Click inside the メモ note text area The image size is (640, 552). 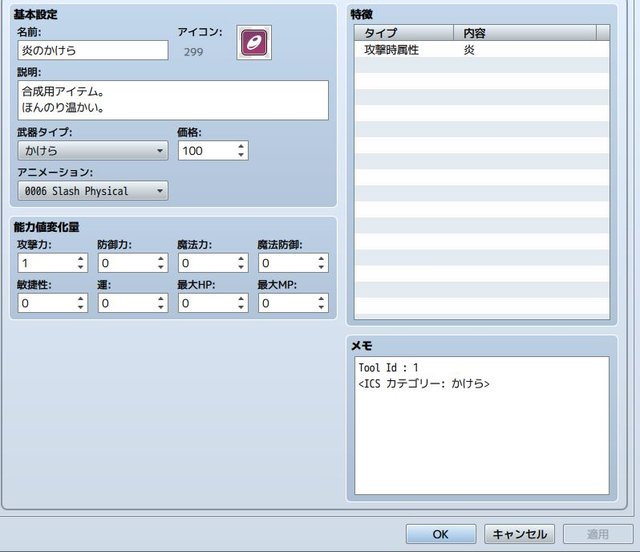coord(482,425)
